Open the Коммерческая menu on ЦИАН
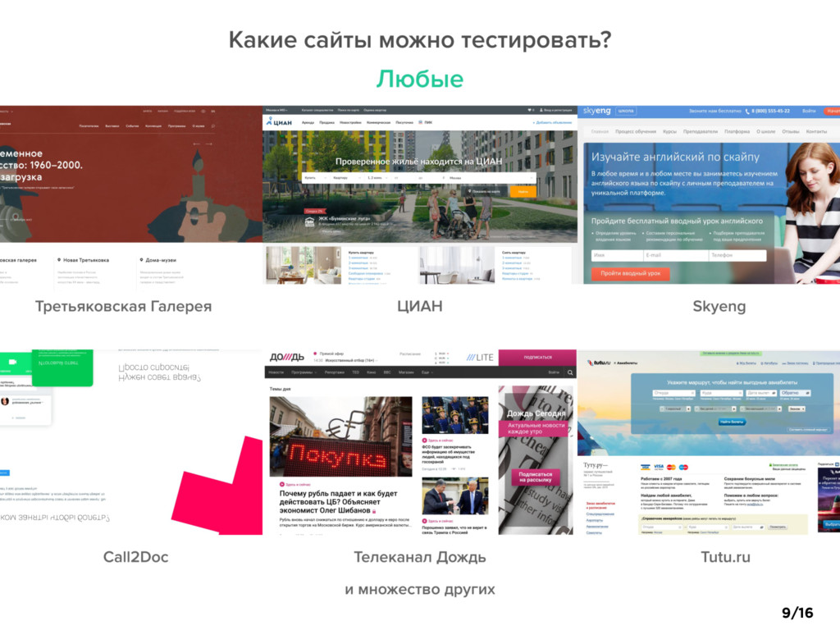 click(x=378, y=123)
